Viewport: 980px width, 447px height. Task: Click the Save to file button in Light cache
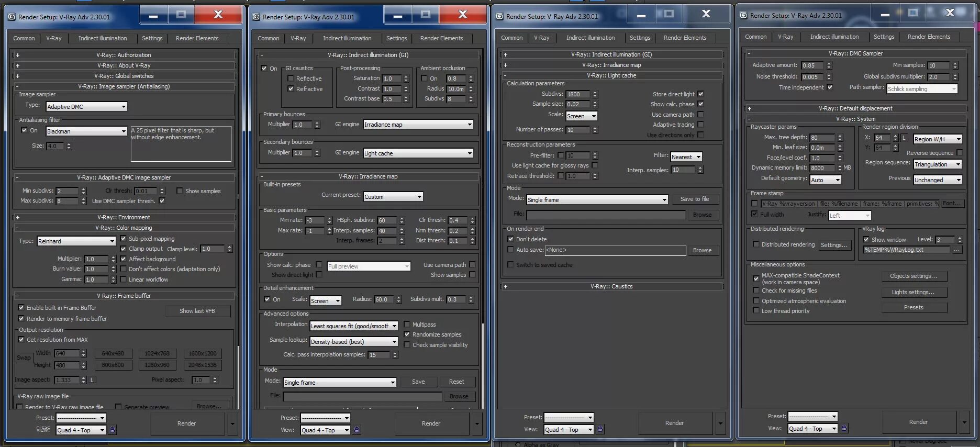point(695,199)
